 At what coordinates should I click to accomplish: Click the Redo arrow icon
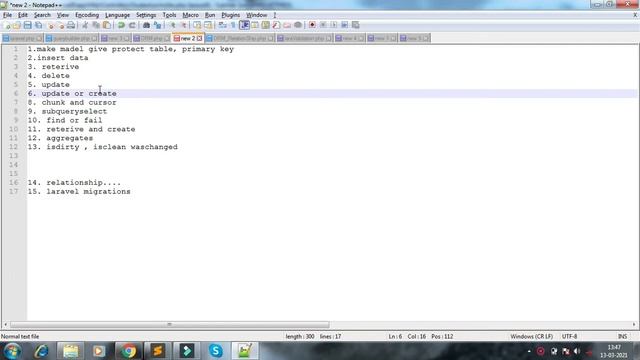(x=132, y=25)
